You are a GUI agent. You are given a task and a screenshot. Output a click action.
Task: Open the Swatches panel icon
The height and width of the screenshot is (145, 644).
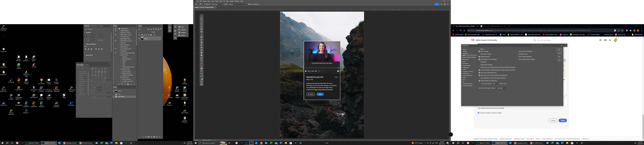179,30
